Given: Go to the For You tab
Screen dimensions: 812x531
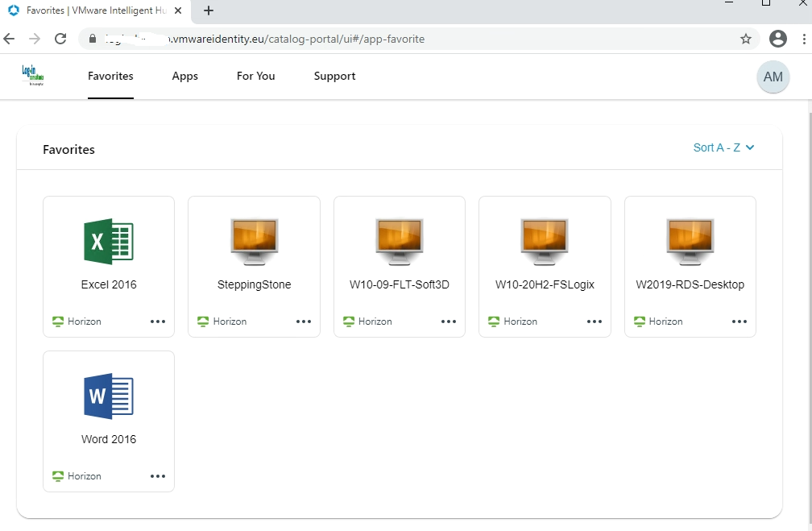Looking at the screenshot, I should click(255, 77).
